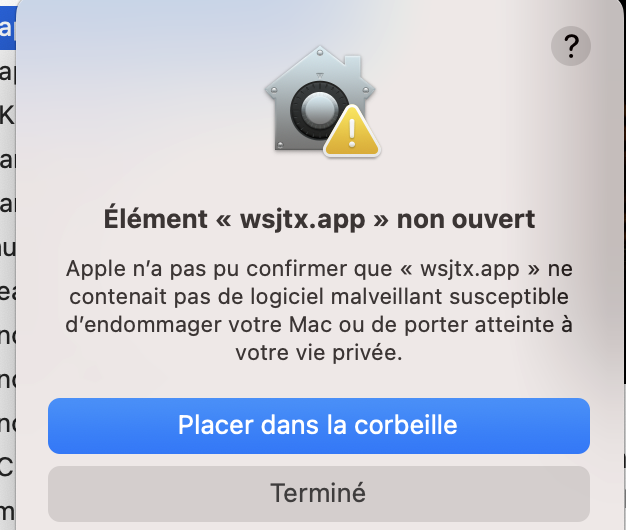The width and height of the screenshot is (626, 530).
Task: Select the unhighlighted "ap" row below the blue row
Action: coord(8,72)
